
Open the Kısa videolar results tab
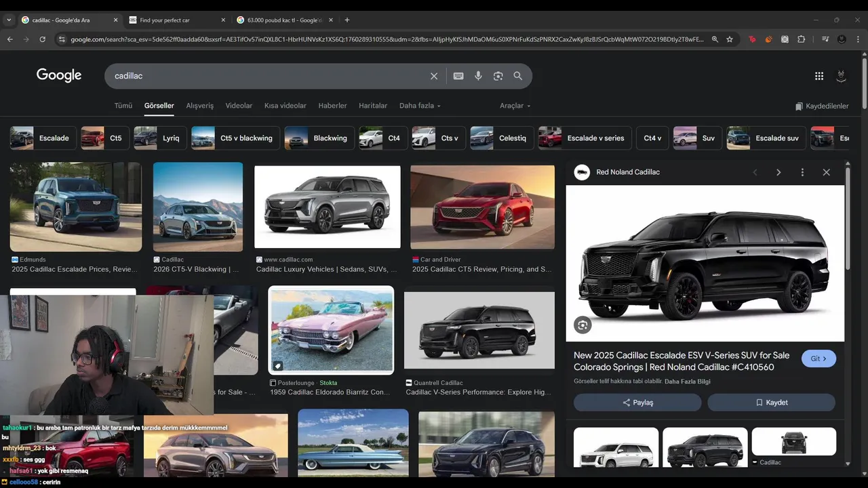(x=285, y=106)
